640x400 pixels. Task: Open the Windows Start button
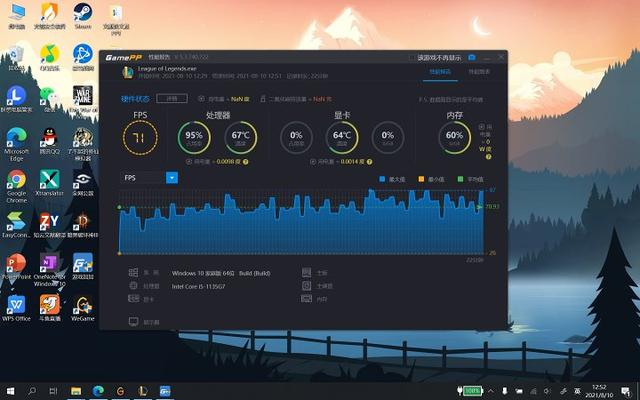11,391
